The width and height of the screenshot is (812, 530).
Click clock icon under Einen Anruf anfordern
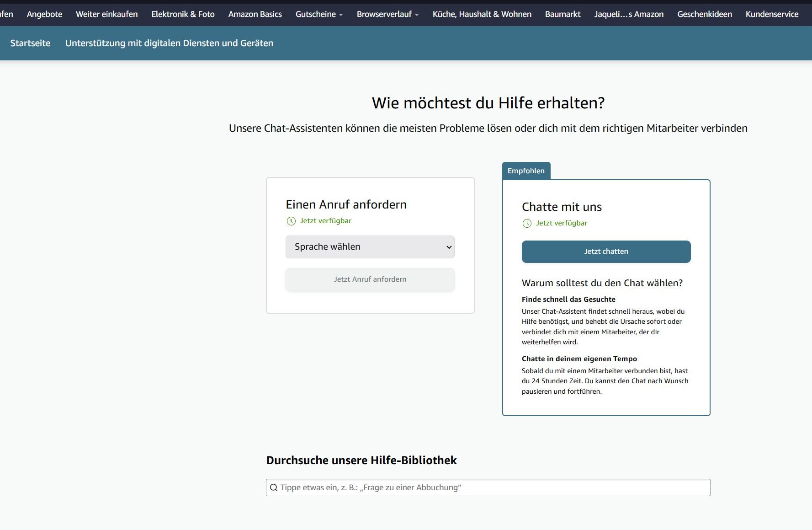[x=291, y=221]
